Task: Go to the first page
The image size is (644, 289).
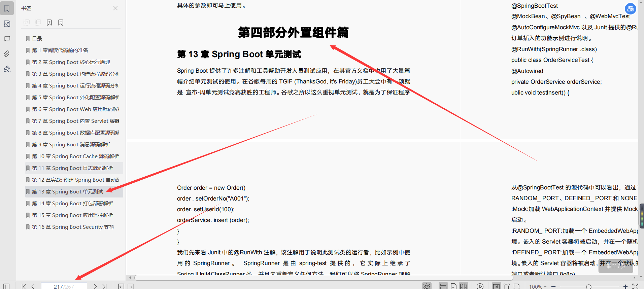Action: point(24,286)
